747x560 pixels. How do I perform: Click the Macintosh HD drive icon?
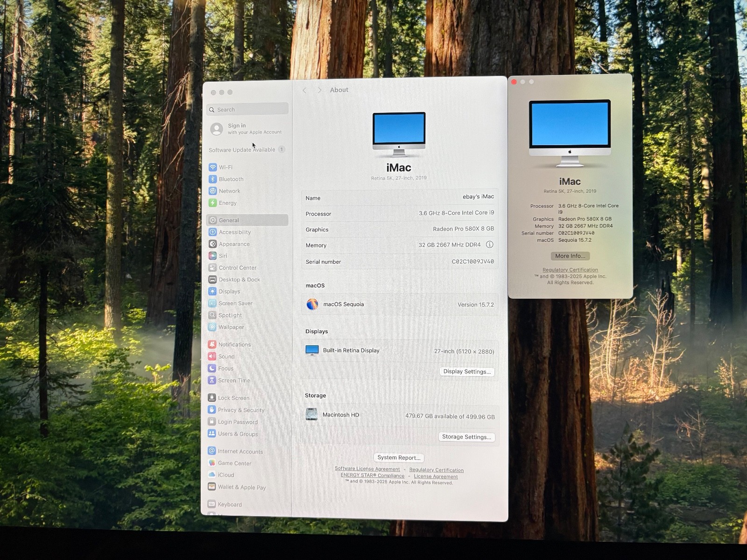click(311, 414)
